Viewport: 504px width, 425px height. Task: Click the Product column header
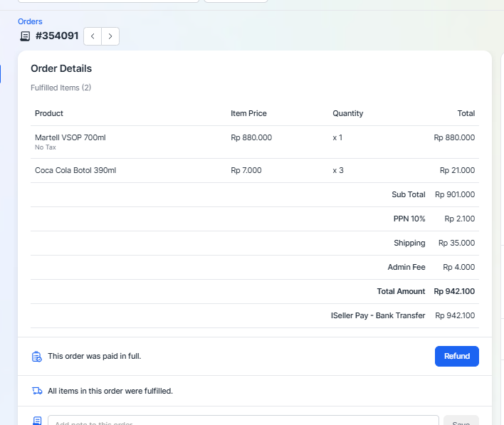pyautogui.click(x=49, y=113)
